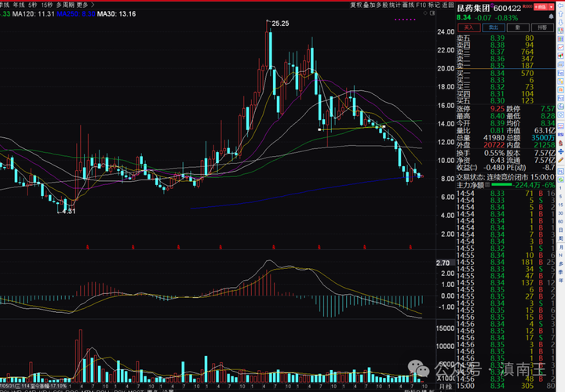Screen dimensions: 565x392
Task: Click the red 买入 buy button
Action: (x=468, y=27)
